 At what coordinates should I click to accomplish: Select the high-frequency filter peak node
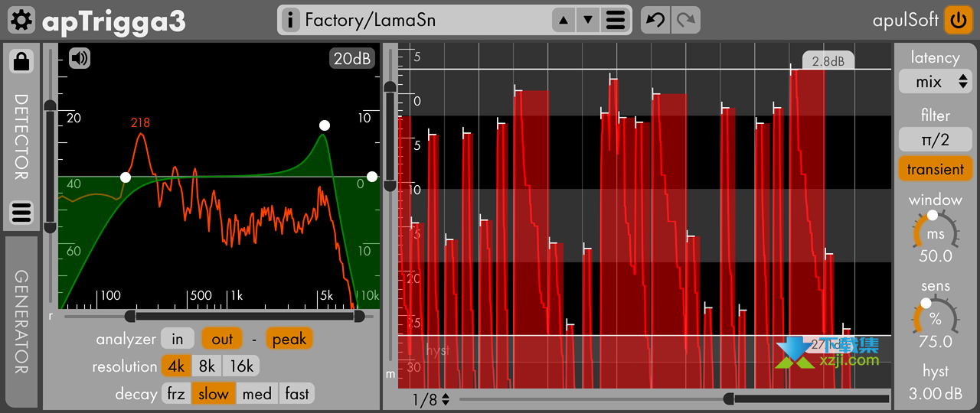[x=325, y=125]
